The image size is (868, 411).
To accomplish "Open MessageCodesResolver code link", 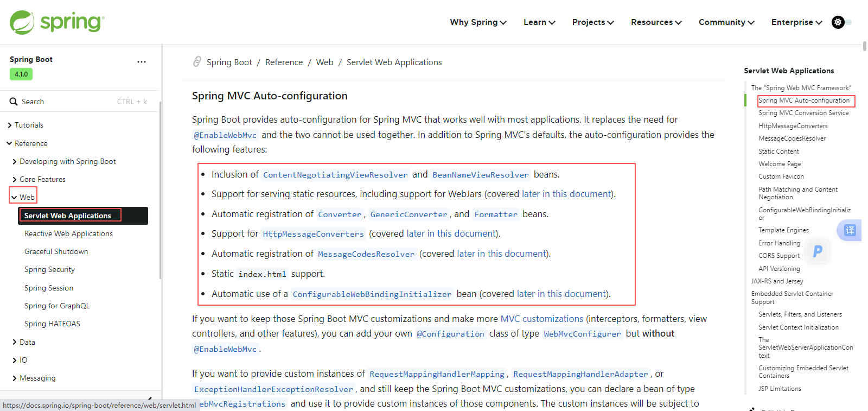I will [366, 254].
